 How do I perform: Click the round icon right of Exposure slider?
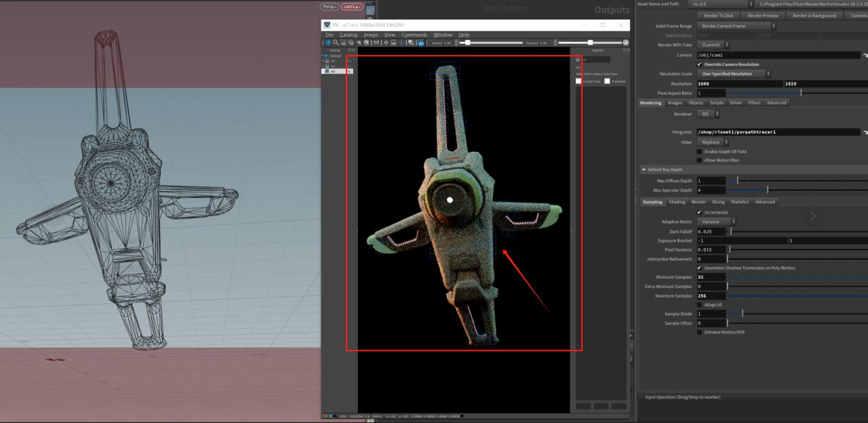tap(625, 43)
